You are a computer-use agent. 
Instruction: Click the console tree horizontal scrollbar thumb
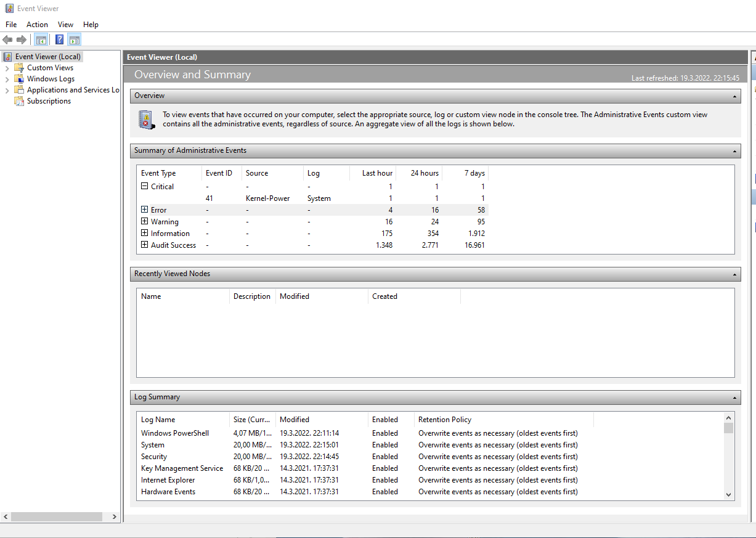point(57,517)
